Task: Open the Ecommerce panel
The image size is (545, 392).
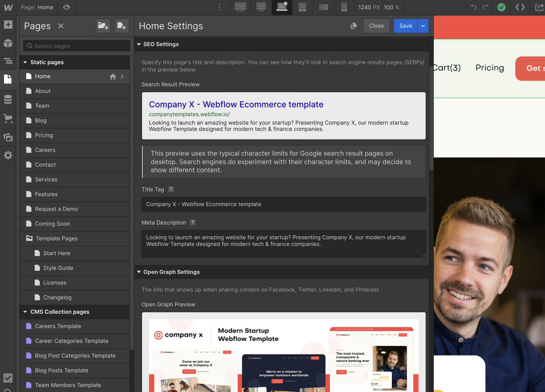Action: pyautogui.click(x=8, y=119)
